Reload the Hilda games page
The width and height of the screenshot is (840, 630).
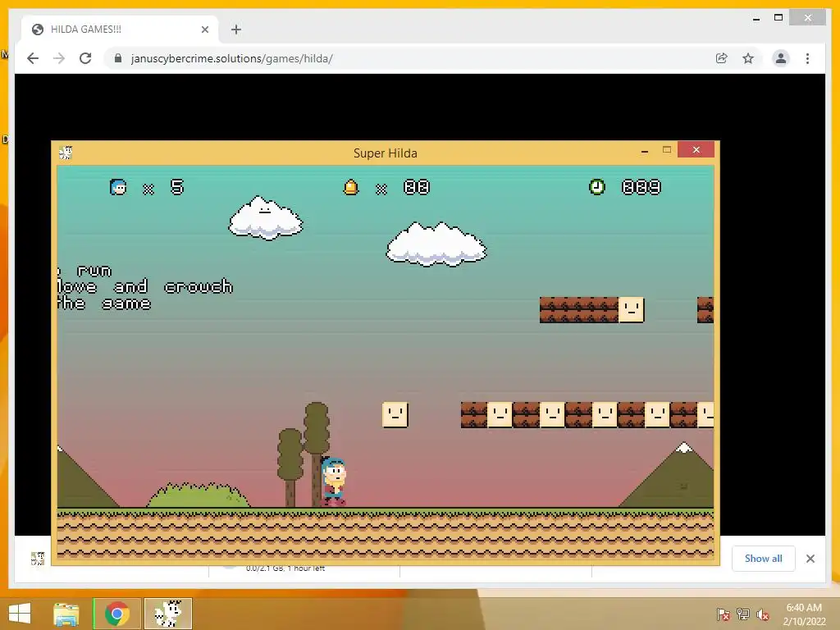(x=85, y=58)
